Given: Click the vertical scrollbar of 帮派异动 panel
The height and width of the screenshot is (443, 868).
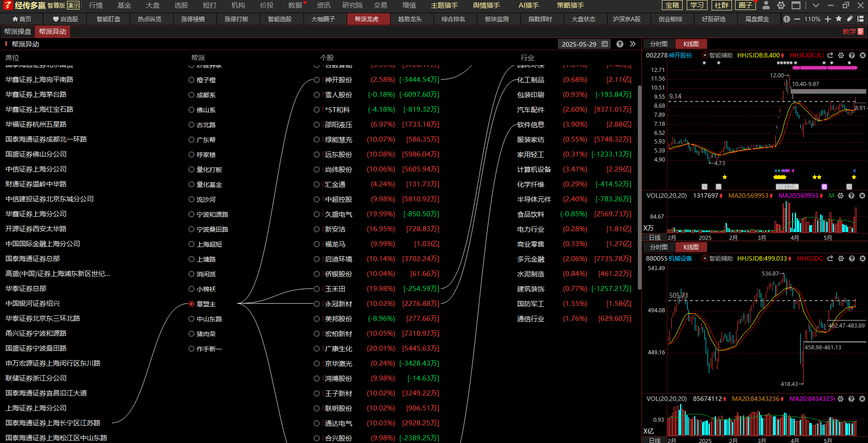Looking at the screenshot, I should (x=639, y=187).
